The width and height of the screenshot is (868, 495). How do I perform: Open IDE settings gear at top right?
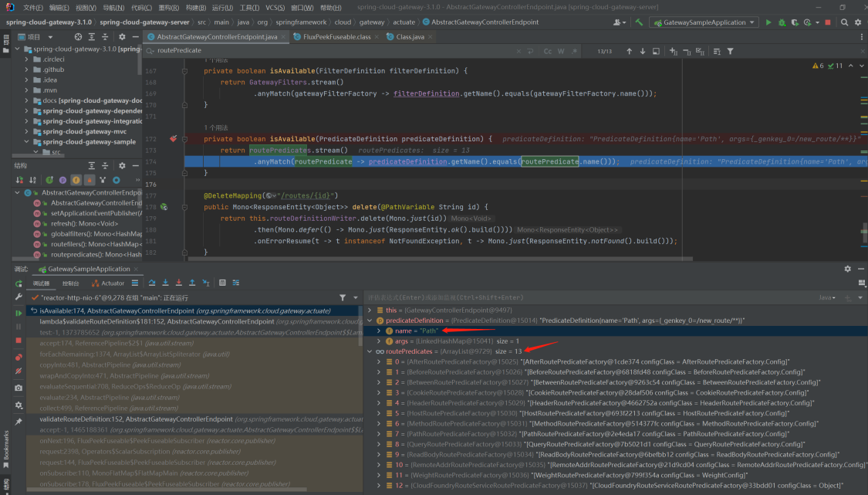(858, 22)
